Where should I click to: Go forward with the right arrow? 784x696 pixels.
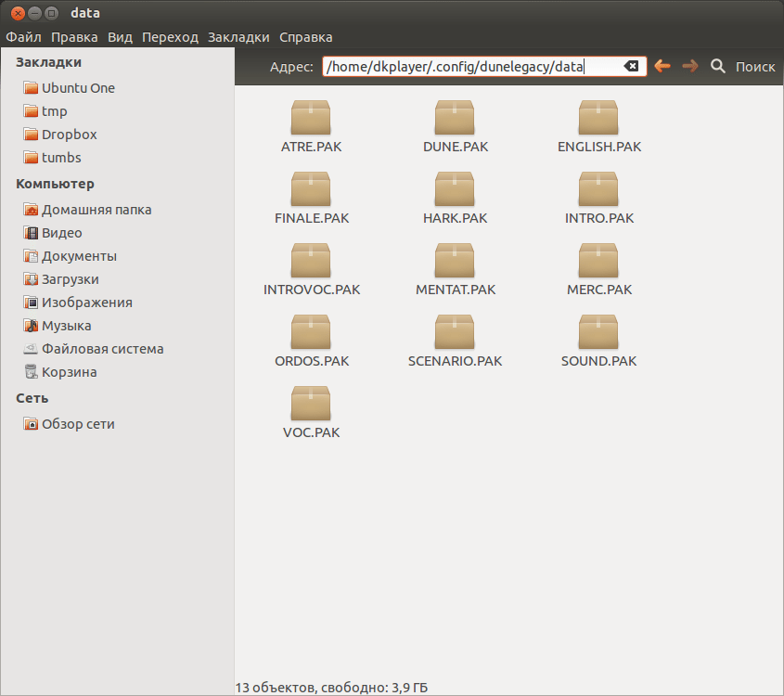tap(690, 66)
